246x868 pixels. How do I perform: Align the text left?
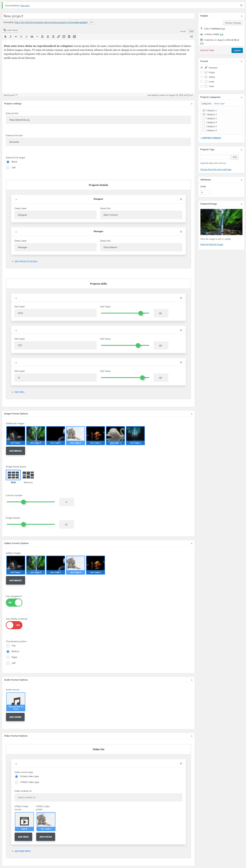point(43,37)
